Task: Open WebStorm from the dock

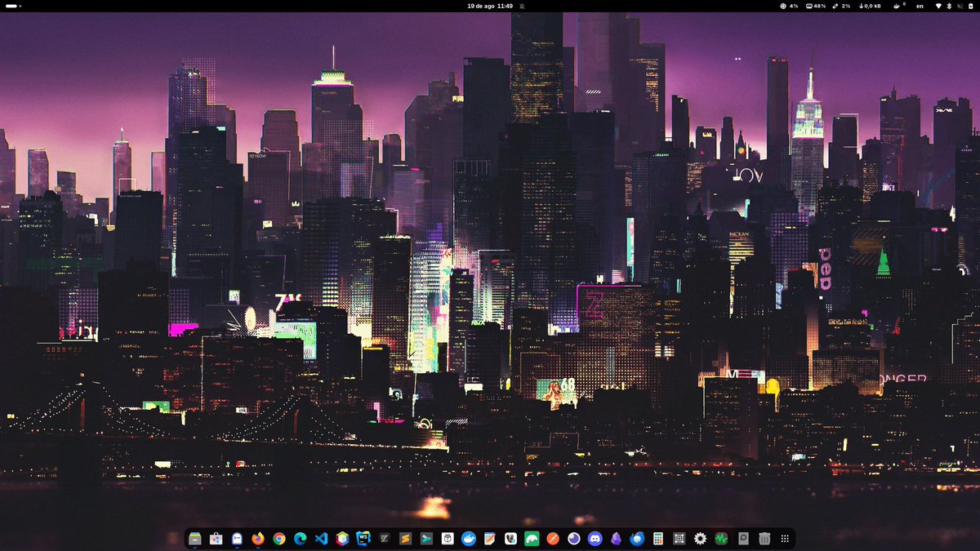Action: pos(363,539)
